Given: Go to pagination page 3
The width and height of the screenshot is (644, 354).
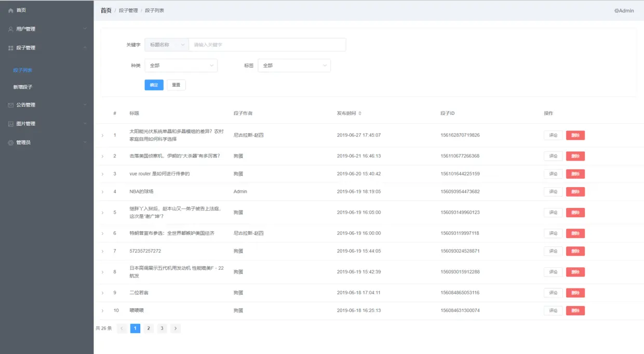Looking at the screenshot, I should [x=162, y=329].
